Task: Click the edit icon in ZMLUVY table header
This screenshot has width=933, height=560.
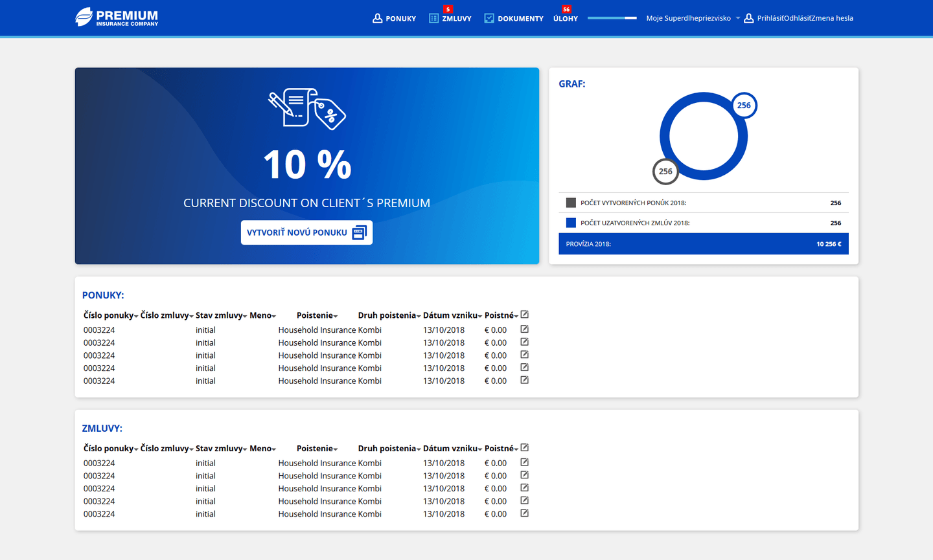Action: [525, 448]
